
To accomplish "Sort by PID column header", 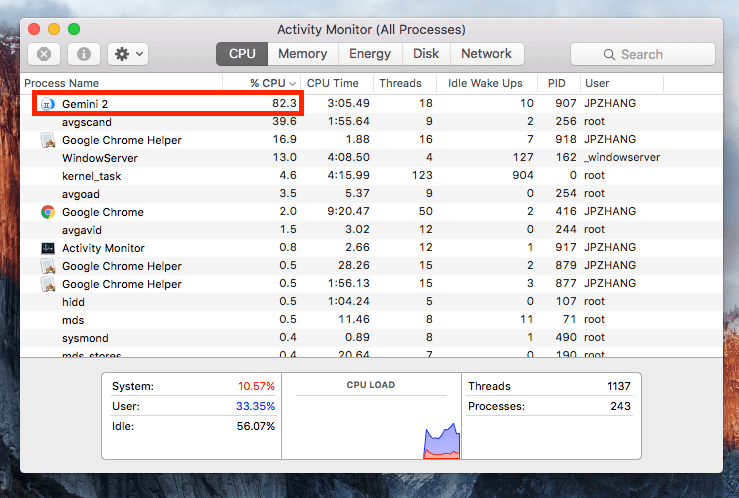I will [x=558, y=83].
